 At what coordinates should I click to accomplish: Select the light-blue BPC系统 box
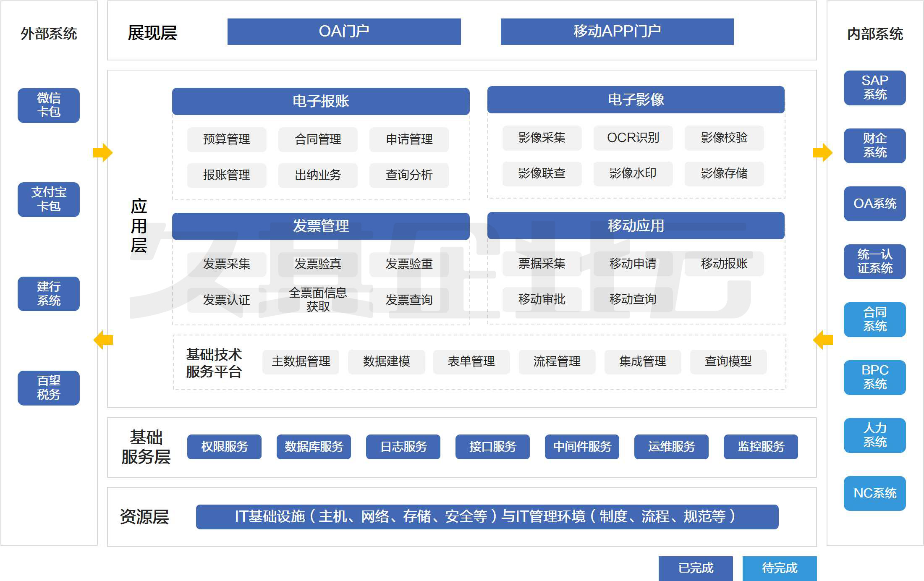click(x=874, y=377)
